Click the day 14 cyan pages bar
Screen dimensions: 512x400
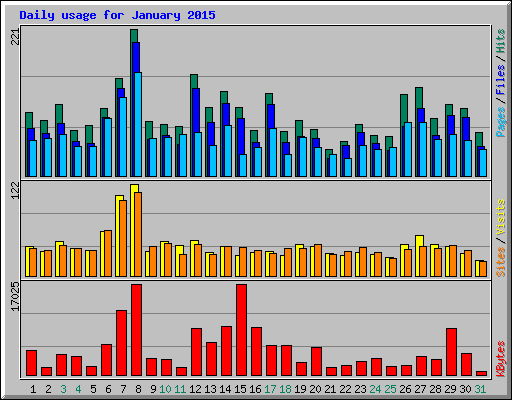[x=228, y=151]
